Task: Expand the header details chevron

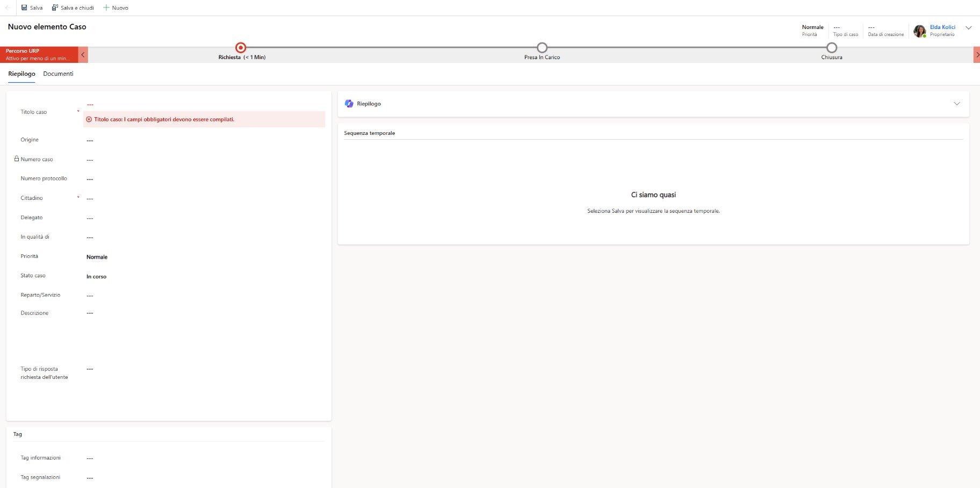Action: coord(968,28)
